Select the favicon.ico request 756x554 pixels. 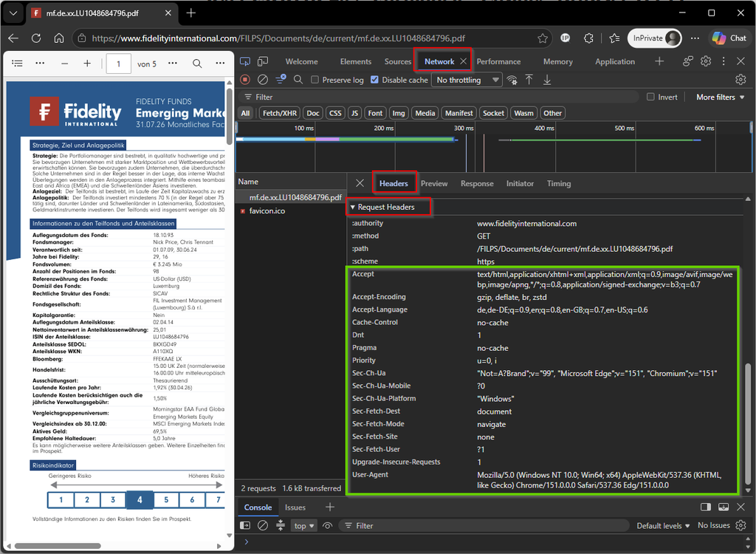tap(291, 211)
